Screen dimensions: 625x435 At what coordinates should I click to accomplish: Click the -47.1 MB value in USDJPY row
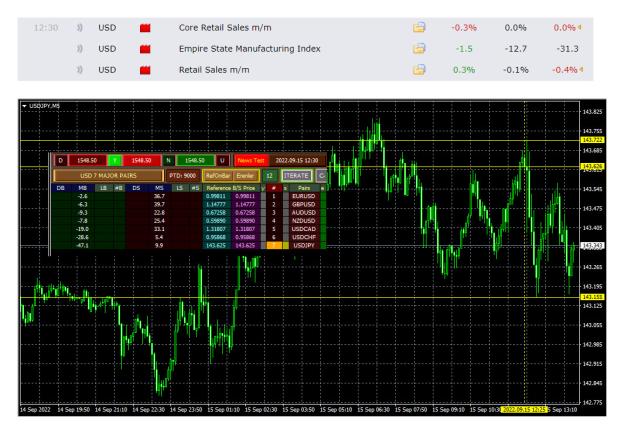(x=83, y=245)
